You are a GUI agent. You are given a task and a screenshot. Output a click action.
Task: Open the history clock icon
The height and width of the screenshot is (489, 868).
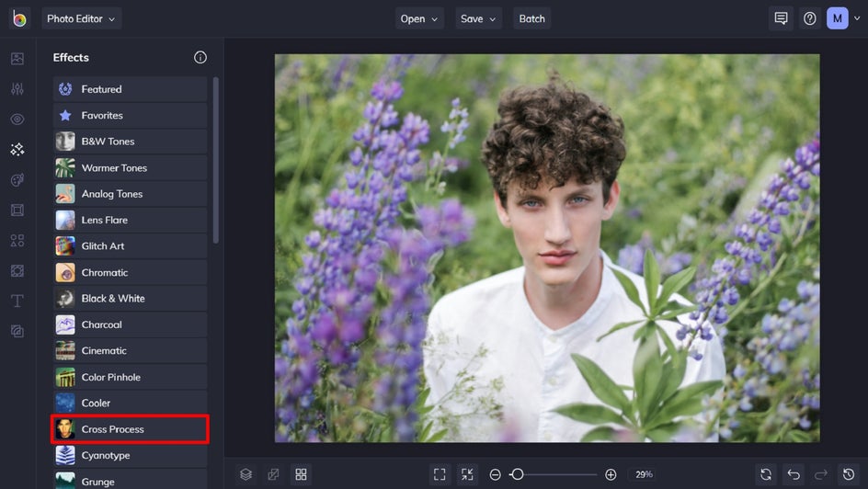coord(848,474)
